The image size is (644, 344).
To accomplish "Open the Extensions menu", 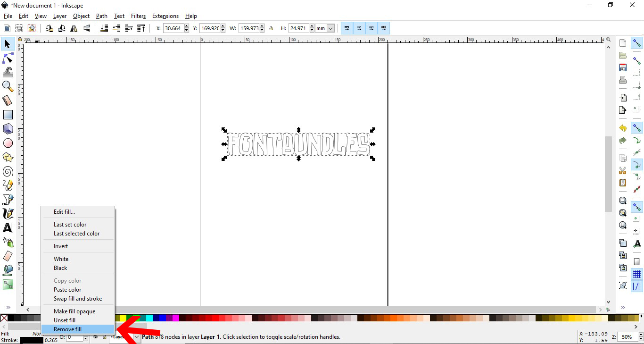I will (165, 16).
